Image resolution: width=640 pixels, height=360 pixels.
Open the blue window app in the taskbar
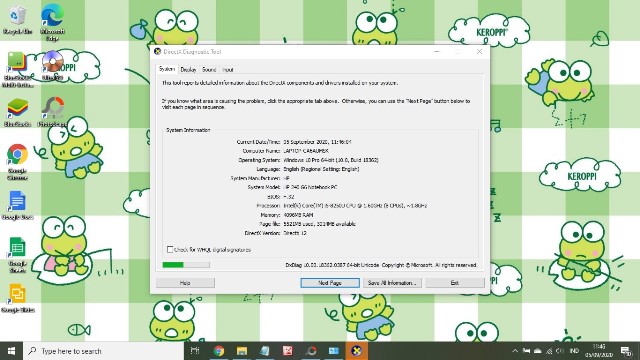334,351
